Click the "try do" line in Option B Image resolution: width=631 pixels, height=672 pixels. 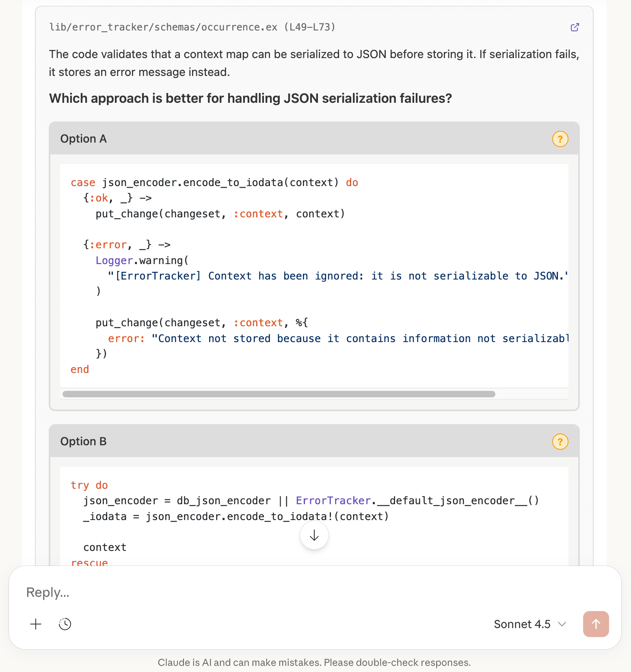(x=89, y=485)
